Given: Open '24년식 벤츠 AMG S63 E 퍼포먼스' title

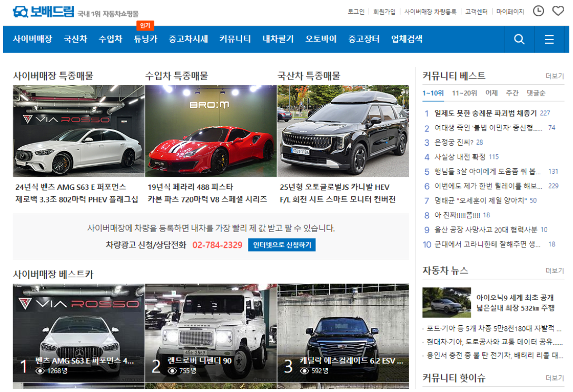Looking at the screenshot, I should tap(71, 187).
